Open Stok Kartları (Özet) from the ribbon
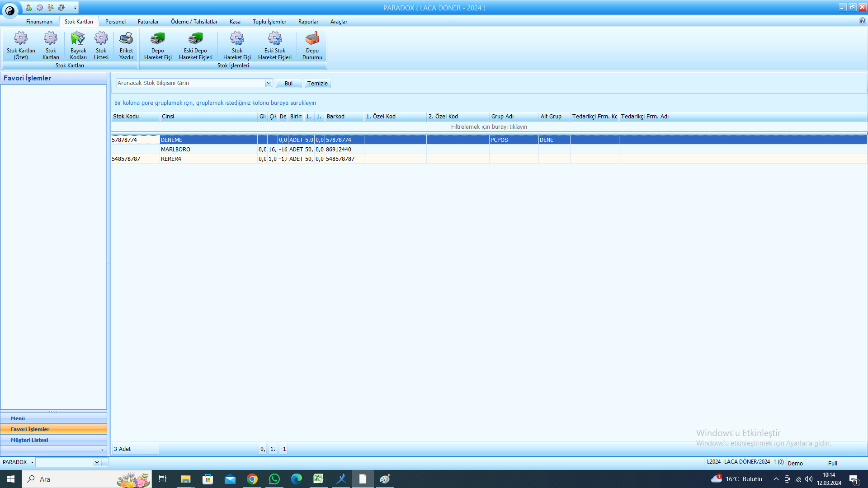 21,45
